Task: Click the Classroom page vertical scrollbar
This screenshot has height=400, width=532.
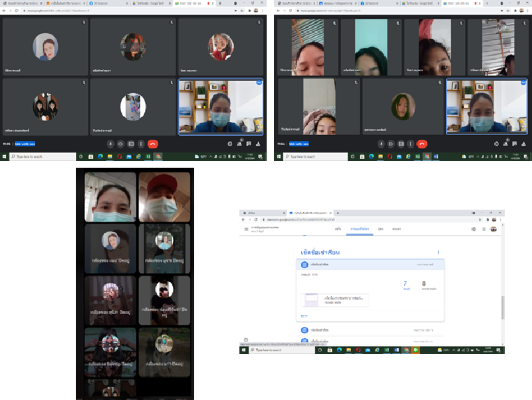Action: [502, 306]
